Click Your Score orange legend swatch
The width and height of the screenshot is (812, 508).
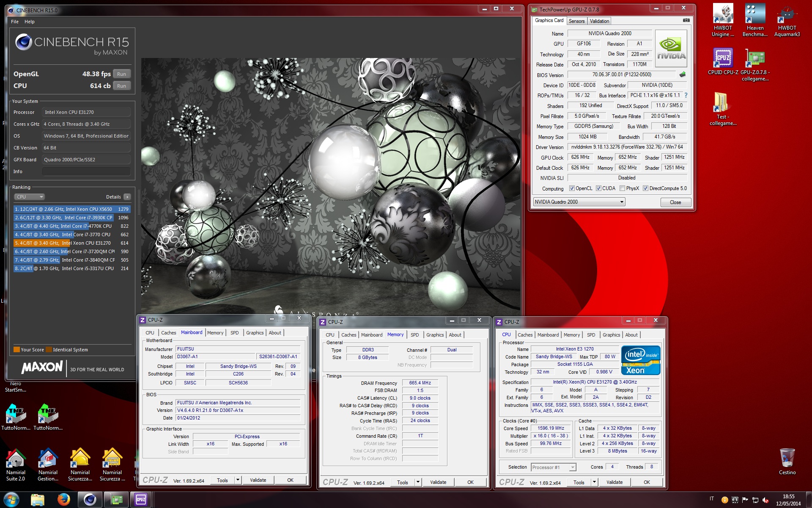(x=16, y=350)
